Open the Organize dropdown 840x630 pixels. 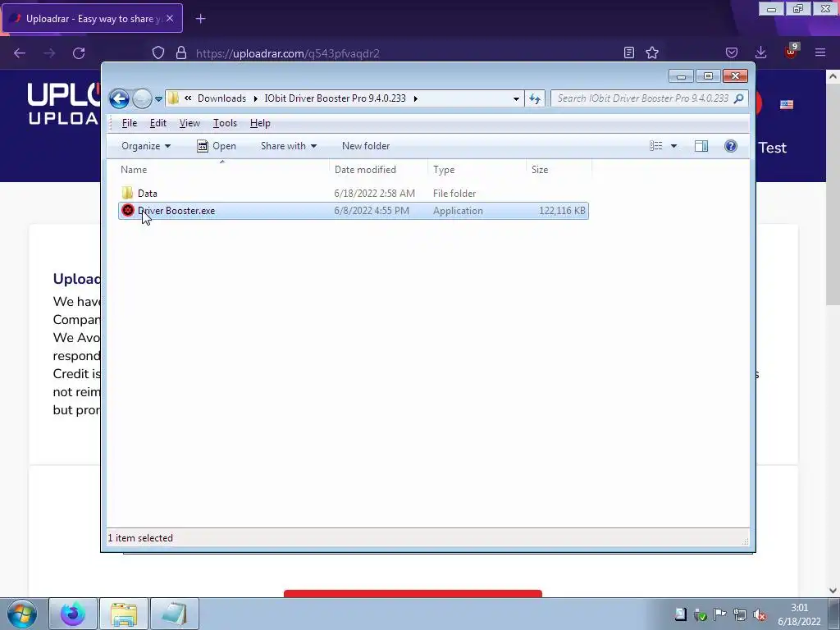tap(146, 146)
